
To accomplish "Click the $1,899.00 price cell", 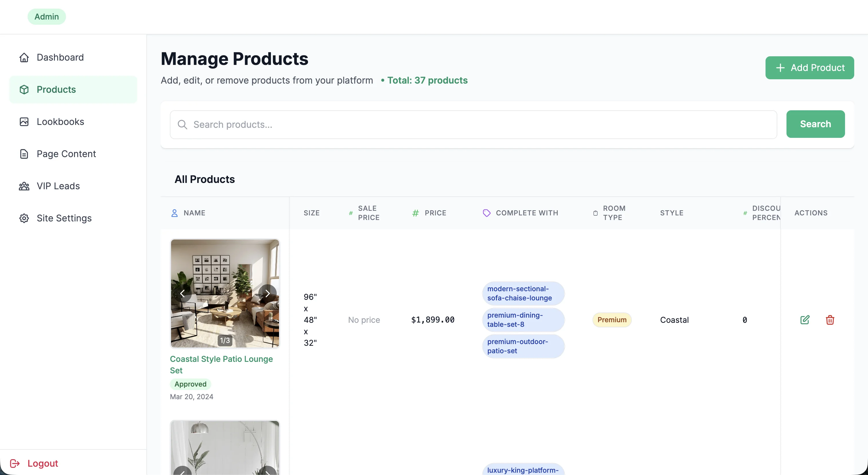I will pos(433,320).
